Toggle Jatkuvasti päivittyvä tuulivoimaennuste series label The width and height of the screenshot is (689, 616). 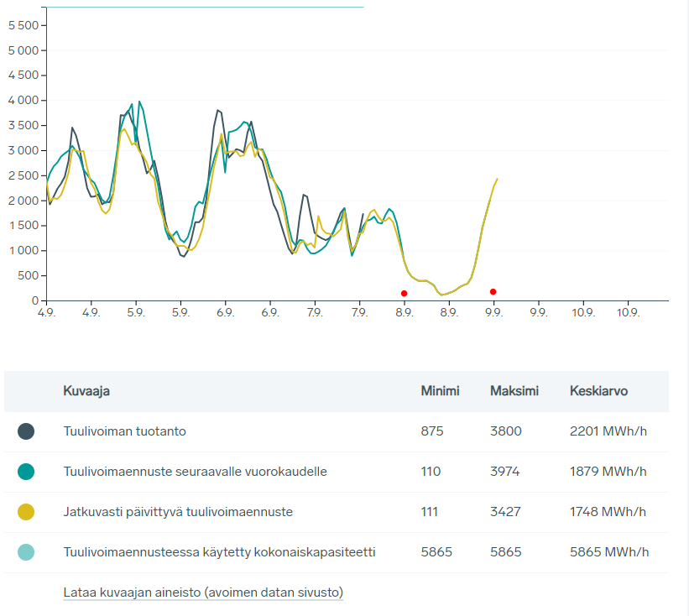[x=178, y=512]
